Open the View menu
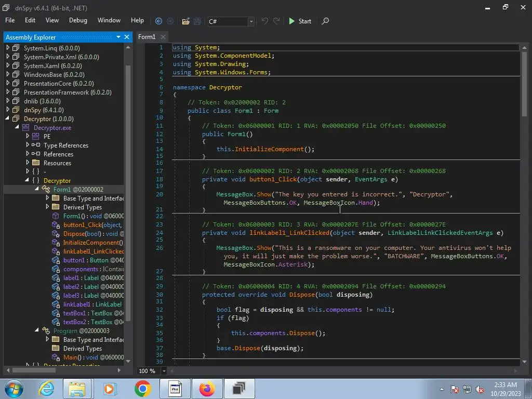The image size is (532, 399). coord(52,20)
